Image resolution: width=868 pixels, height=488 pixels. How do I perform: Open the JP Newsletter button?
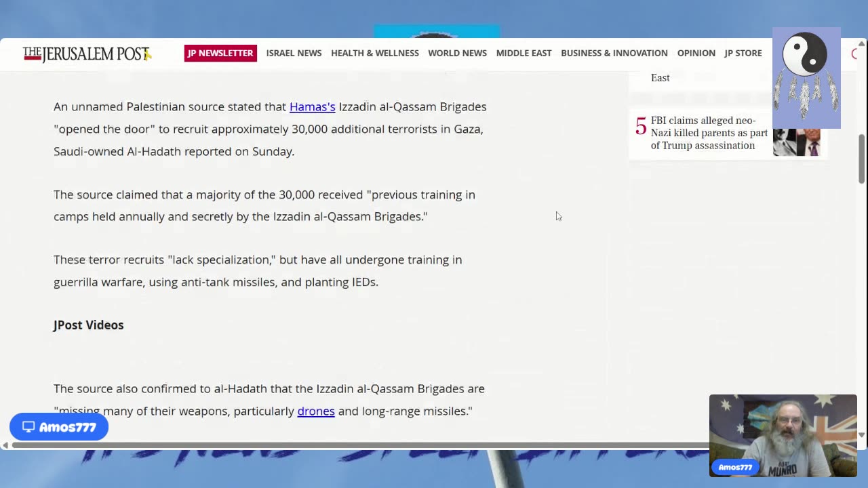(x=220, y=53)
